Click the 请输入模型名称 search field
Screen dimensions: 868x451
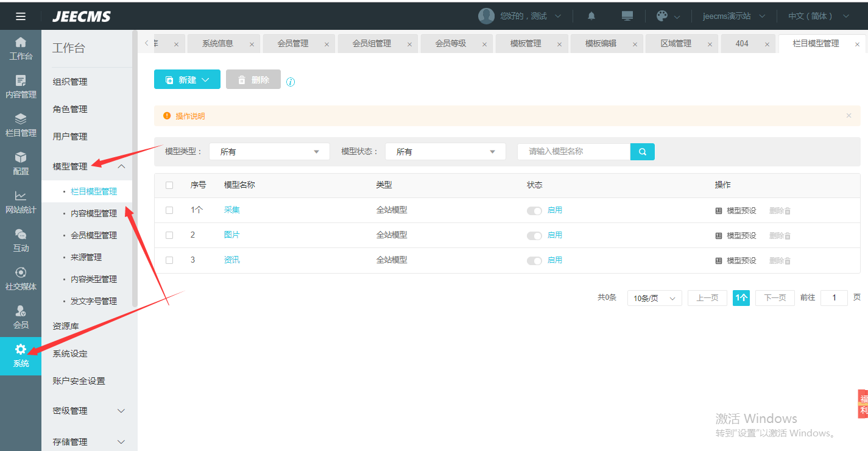pos(573,152)
